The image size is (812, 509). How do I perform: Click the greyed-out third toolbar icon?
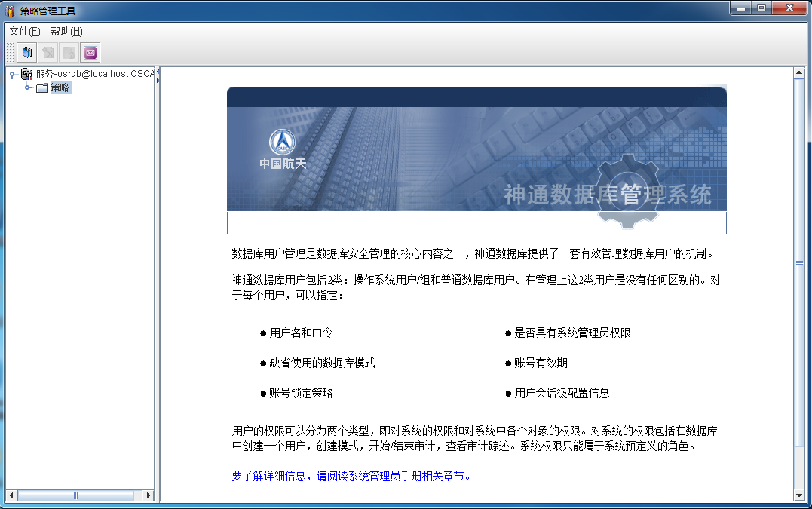click(x=69, y=53)
